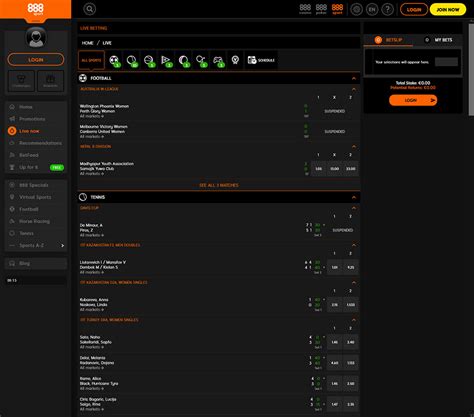Open All markets for Melbourne Victory Women
Screen dimensions: 474x417
92,137
